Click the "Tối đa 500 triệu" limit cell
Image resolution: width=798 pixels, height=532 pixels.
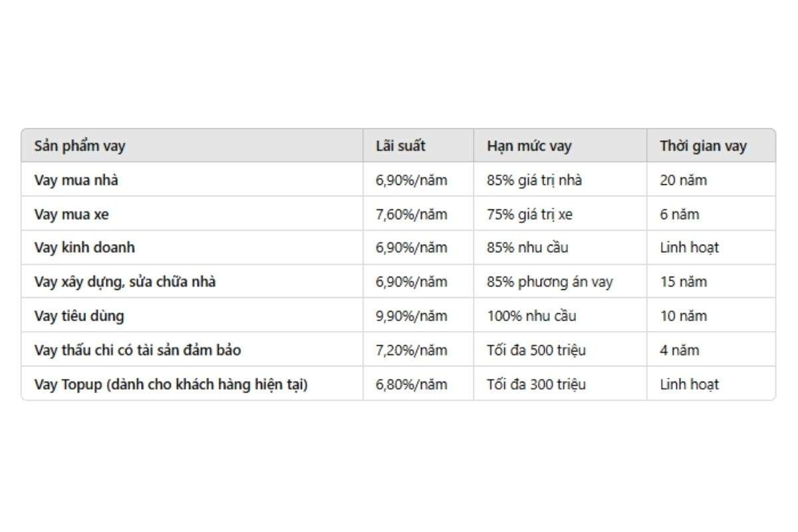click(536, 350)
